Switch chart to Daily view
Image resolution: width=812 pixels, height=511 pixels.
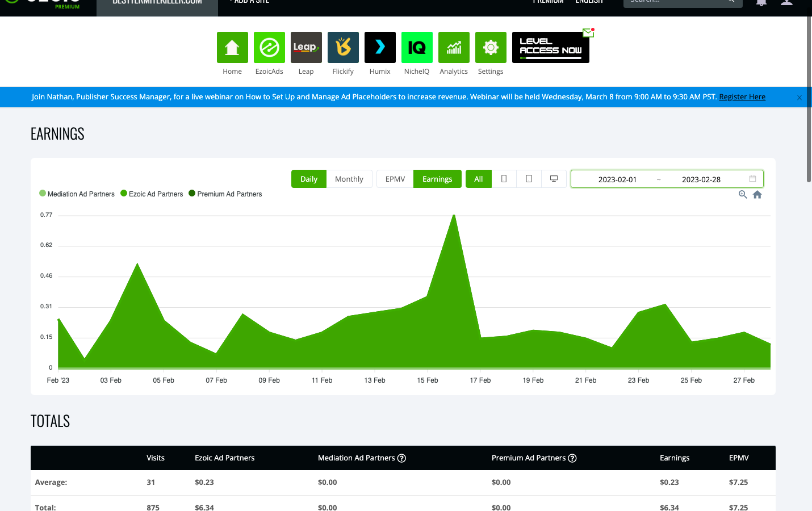tap(309, 179)
